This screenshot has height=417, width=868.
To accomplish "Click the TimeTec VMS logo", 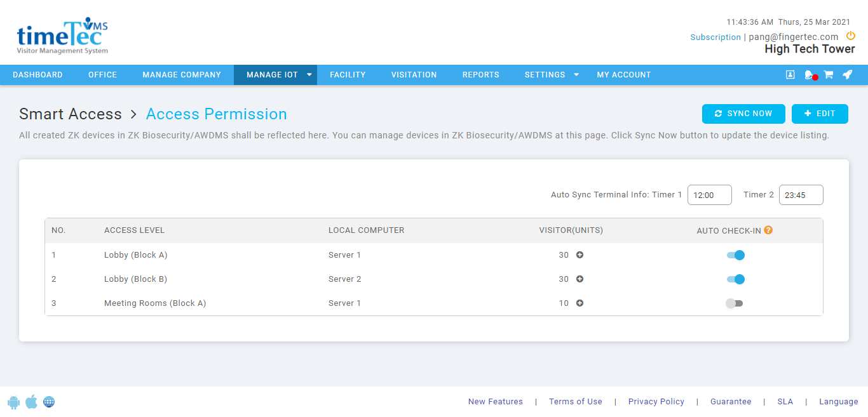I will tap(62, 36).
